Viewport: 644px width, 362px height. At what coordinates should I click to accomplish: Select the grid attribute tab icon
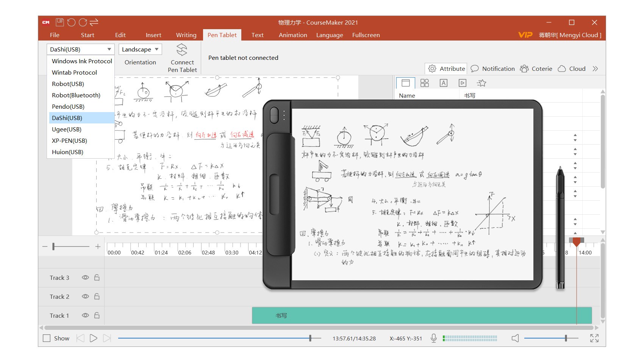click(425, 83)
